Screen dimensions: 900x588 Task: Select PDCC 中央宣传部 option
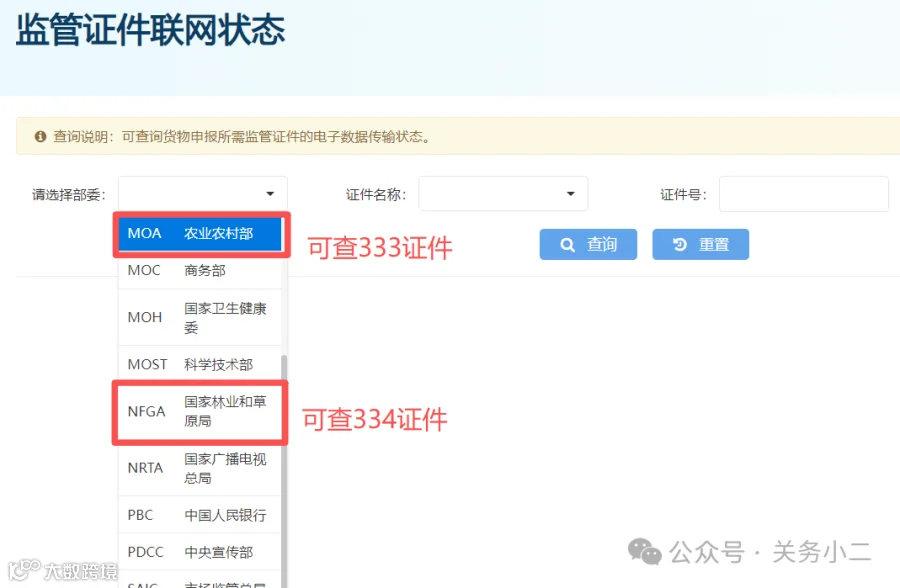[200, 552]
